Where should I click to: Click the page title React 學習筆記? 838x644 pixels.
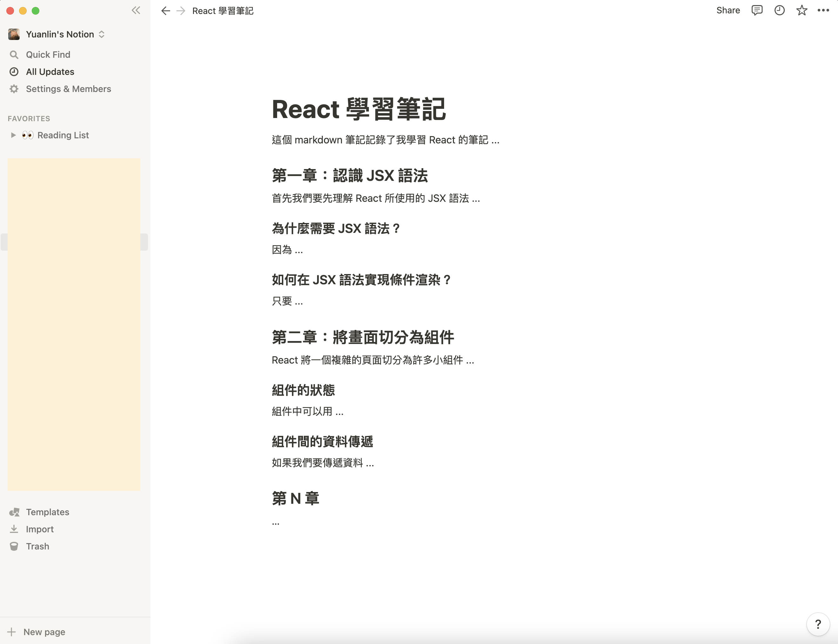(359, 109)
